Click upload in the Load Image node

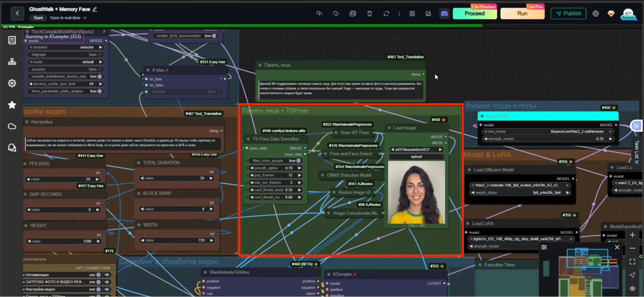416,157
